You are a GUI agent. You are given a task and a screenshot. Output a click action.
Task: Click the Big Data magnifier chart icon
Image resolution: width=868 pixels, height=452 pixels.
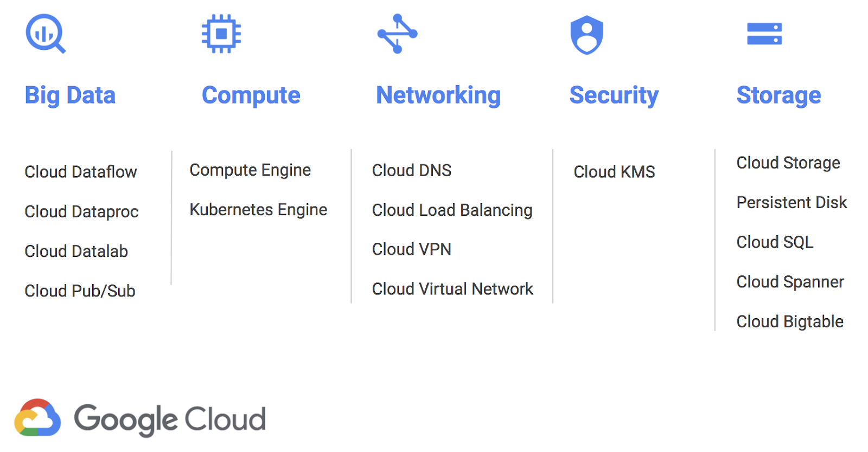point(44,34)
